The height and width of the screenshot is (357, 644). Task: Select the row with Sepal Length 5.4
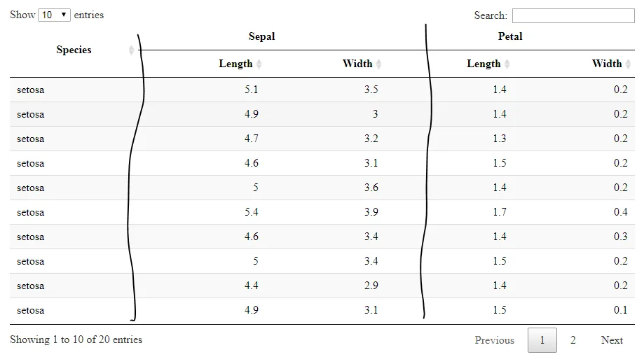[x=322, y=212]
